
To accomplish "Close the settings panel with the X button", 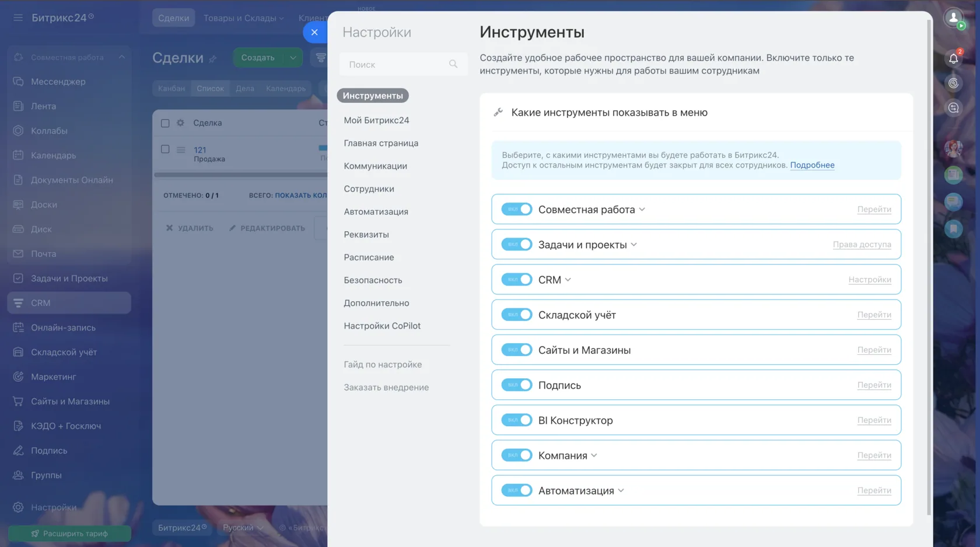I will (x=314, y=32).
